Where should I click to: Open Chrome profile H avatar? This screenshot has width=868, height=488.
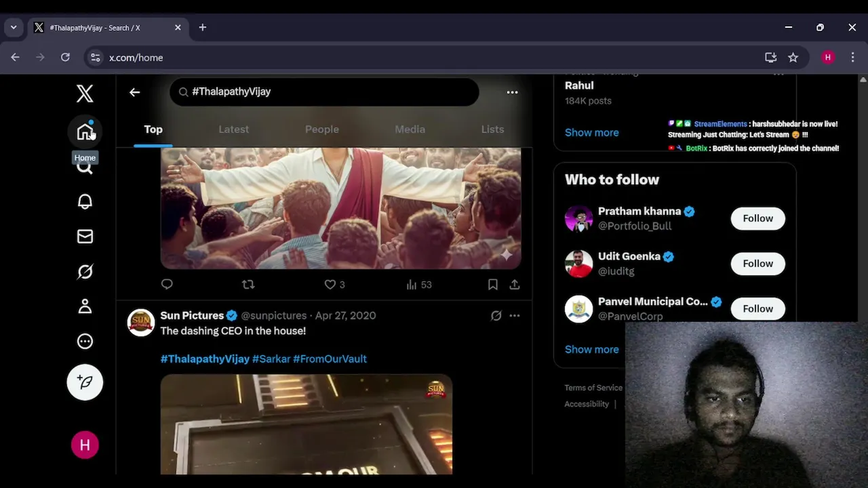[x=827, y=58]
